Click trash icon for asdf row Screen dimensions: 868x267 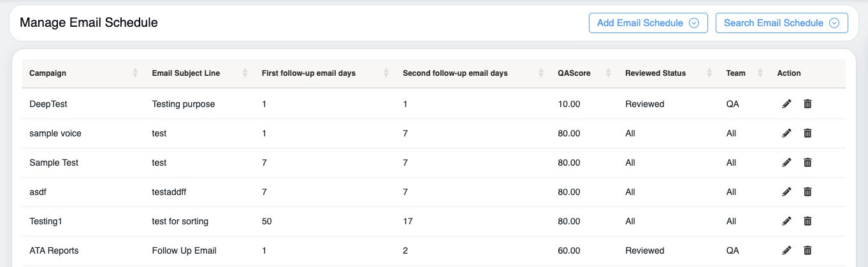pos(807,192)
